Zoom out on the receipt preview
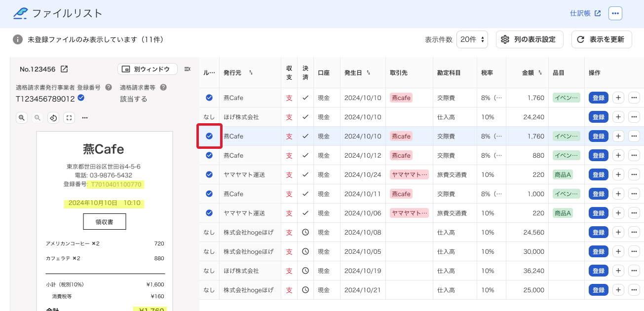 point(38,118)
